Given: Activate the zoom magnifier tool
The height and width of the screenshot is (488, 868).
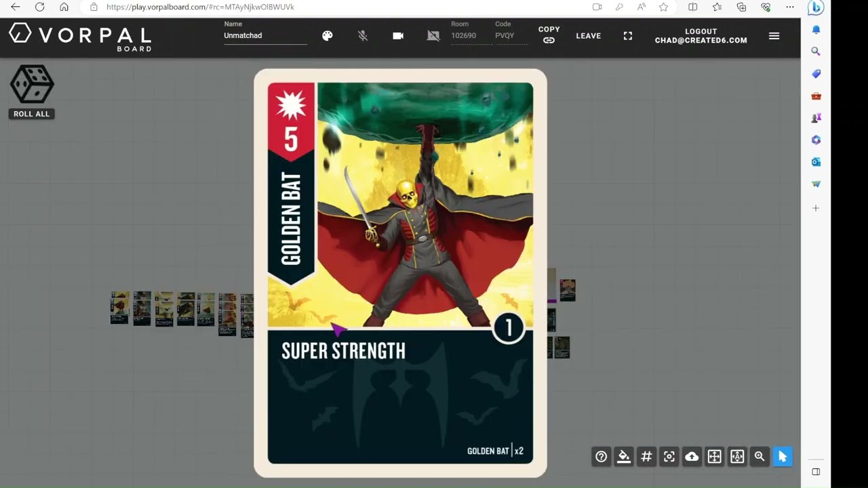Looking at the screenshot, I should pos(759,457).
